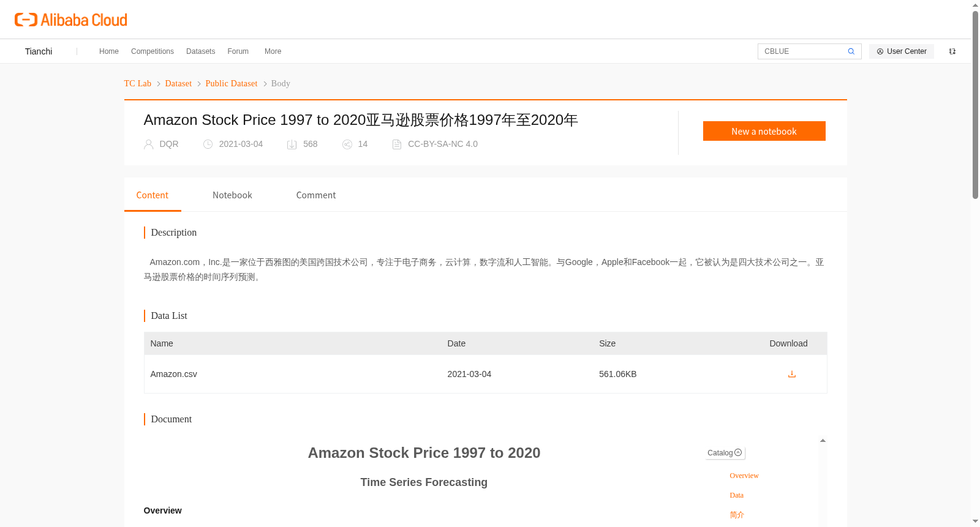Select the Content tab
This screenshot has height=527, width=980.
153,195
